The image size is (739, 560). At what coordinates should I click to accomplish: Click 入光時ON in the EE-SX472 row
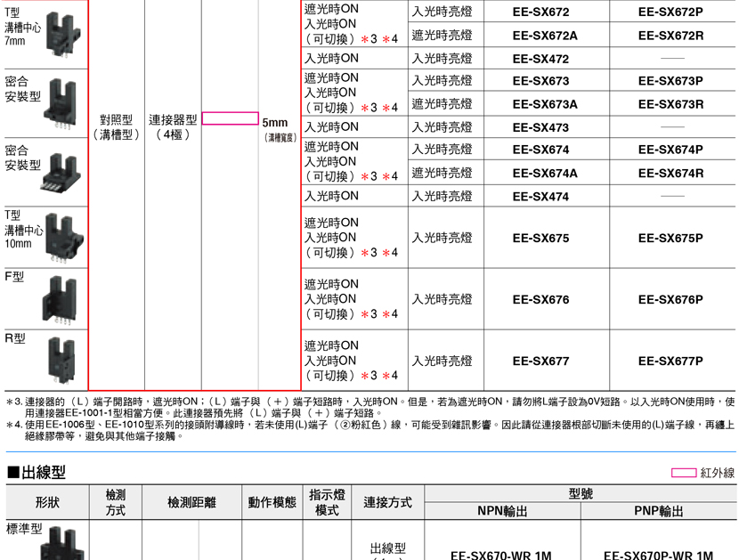coord(331,59)
